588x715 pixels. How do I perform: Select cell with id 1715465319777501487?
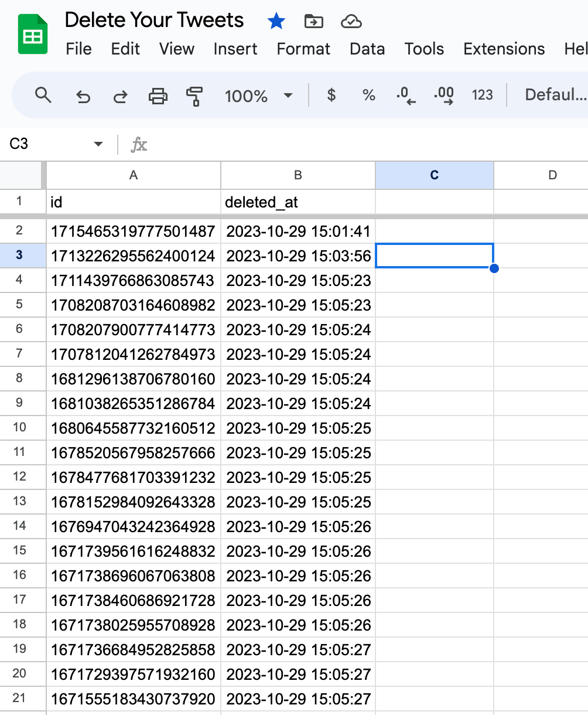click(134, 231)
